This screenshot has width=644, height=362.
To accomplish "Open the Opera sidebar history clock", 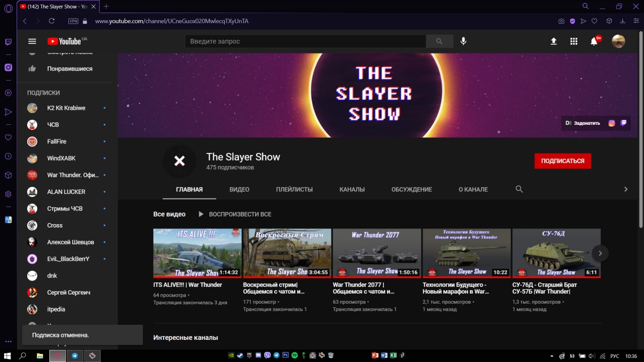I will click(8, 156).
